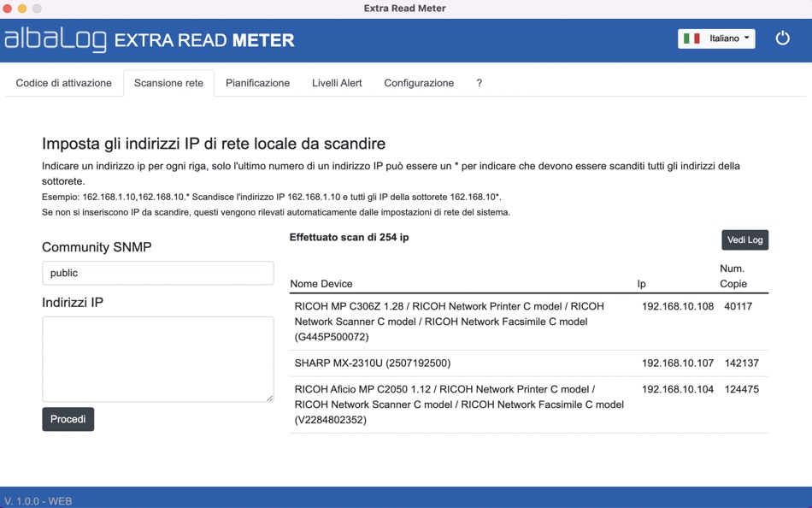812x508 pixels.
Task: Click the power icon in the header
Action: click(x=782, y=38)
